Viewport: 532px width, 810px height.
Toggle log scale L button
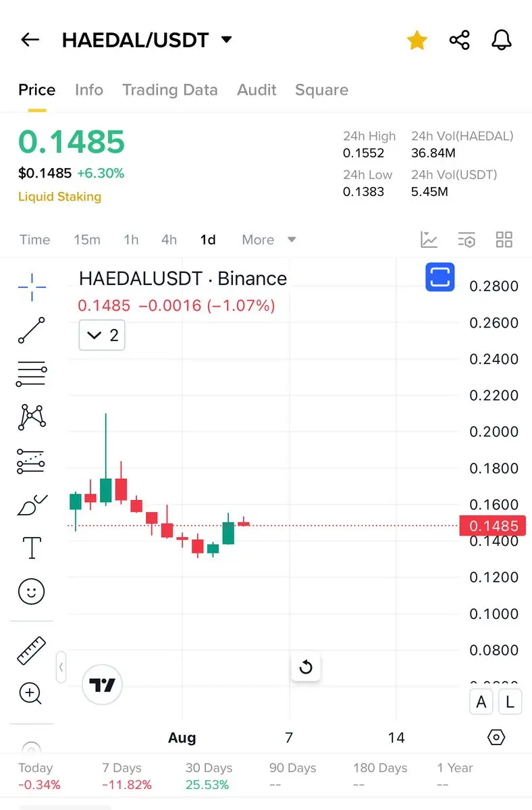[x=510, y=702]
